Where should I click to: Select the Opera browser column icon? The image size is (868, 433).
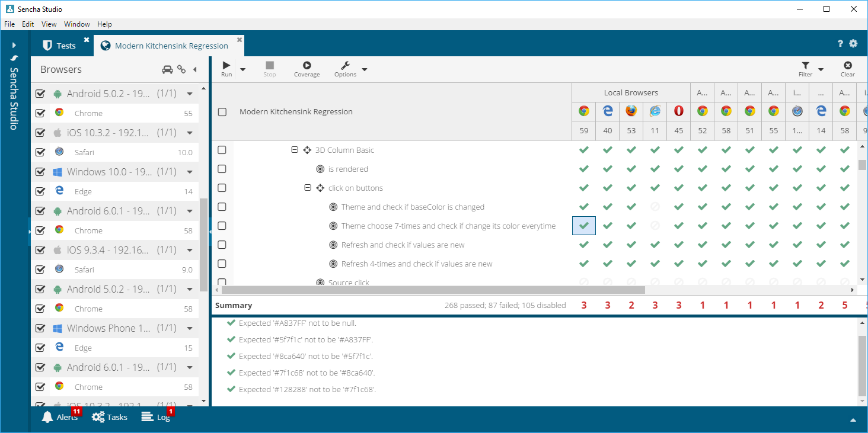tap(679, 111)
